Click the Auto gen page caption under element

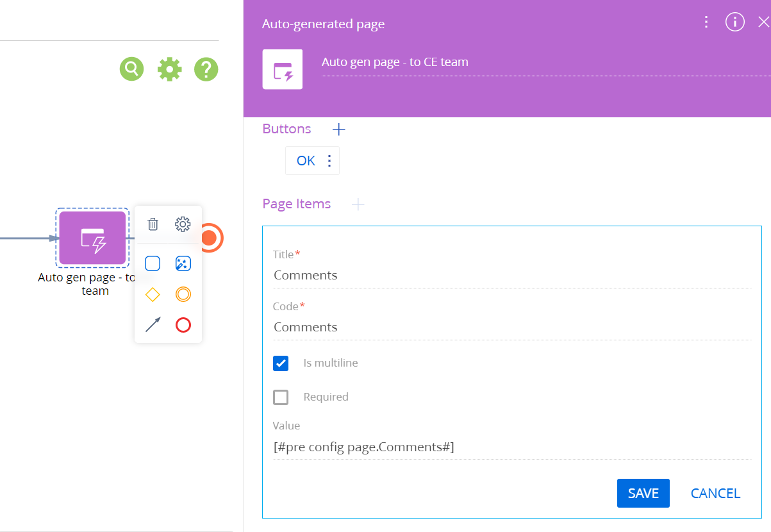click(x=88, y=284)
